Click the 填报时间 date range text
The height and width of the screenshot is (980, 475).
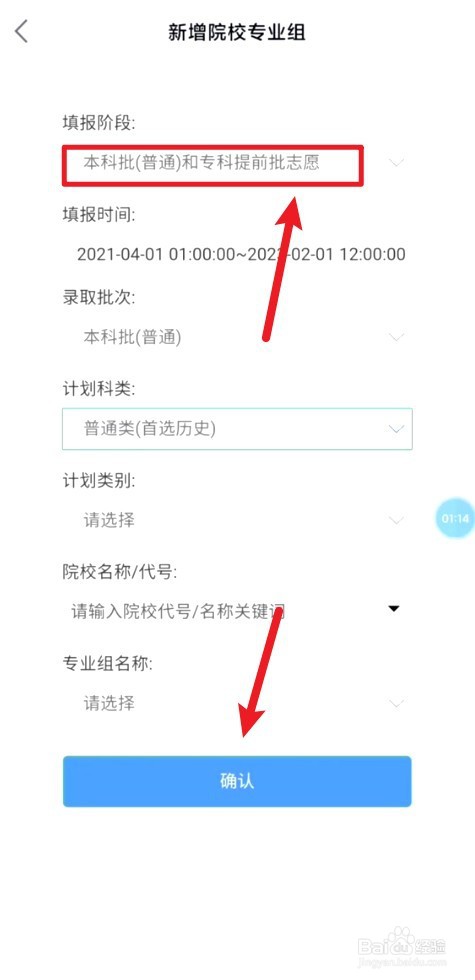[241, 254]
